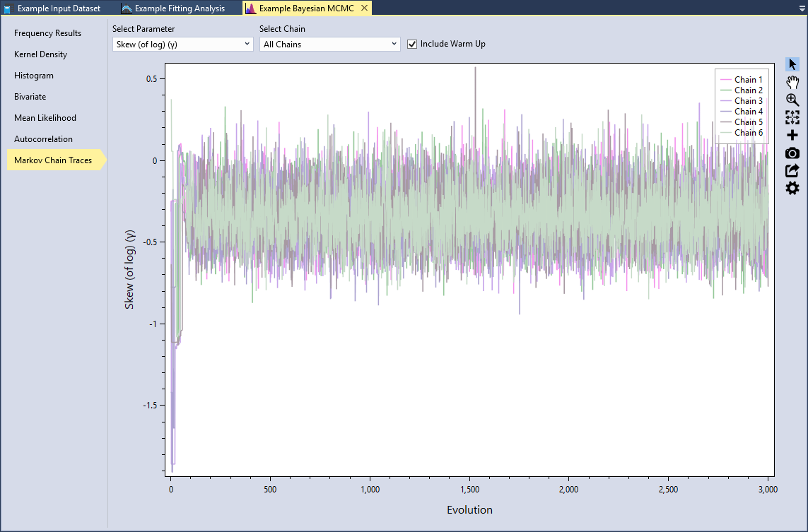808x532 pixels.
Task: Click the Bivariate sidebar option
Action: pos(30,96)
